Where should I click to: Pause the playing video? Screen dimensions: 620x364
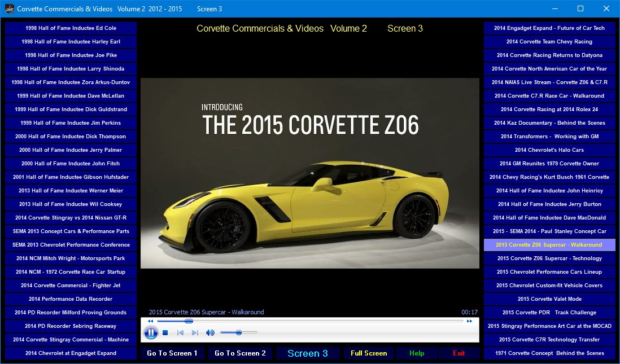(151, 332)
